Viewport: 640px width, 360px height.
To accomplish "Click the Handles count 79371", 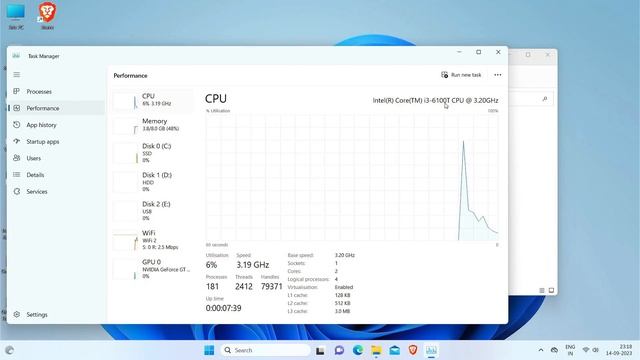I will coord(271,287).
